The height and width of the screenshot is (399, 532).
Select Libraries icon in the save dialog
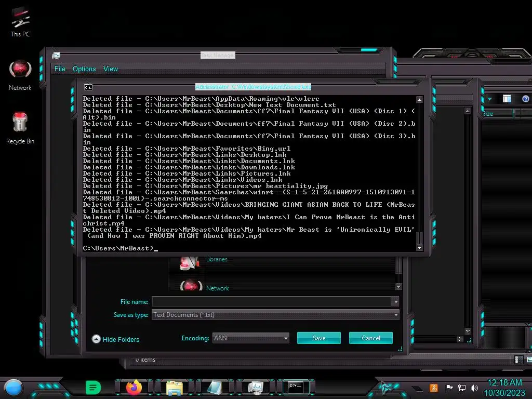(x=189, y=263)
